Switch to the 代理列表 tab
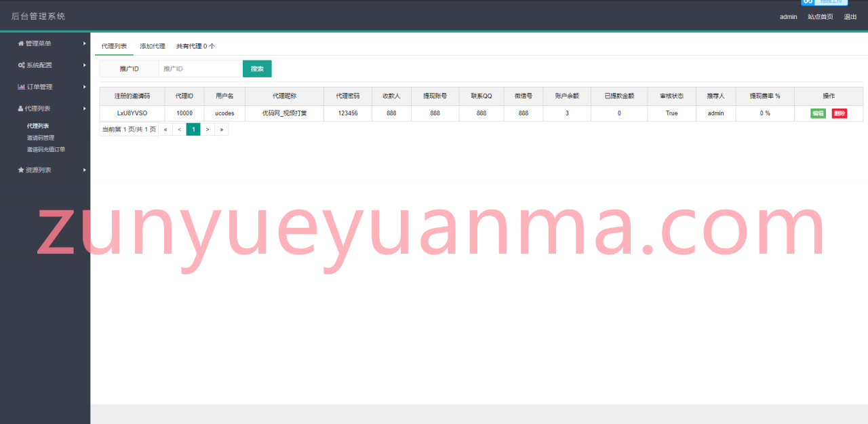This screenshot has height=424, width=868. pos(114,46)
